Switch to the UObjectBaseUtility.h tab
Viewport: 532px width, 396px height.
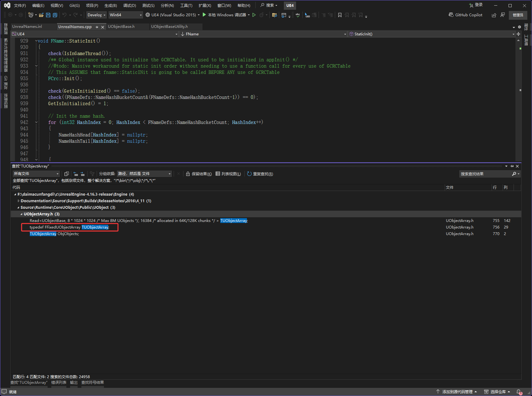170,27
